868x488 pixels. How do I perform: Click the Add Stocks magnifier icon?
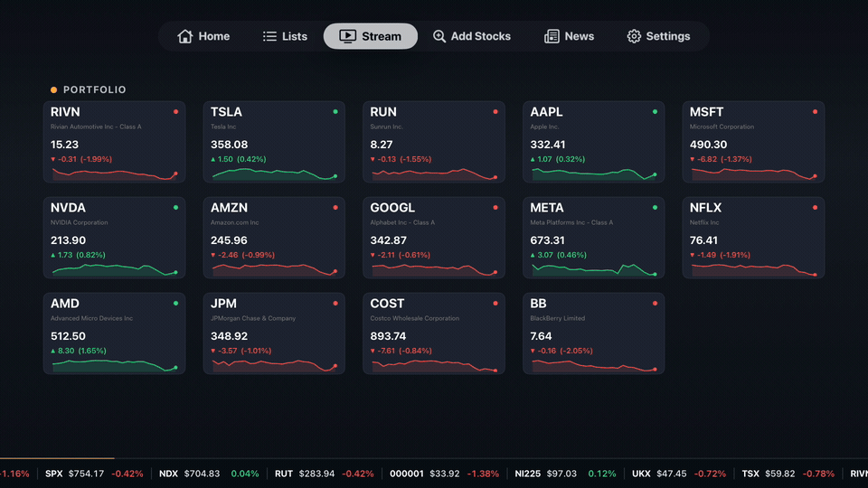pos(439,36)
